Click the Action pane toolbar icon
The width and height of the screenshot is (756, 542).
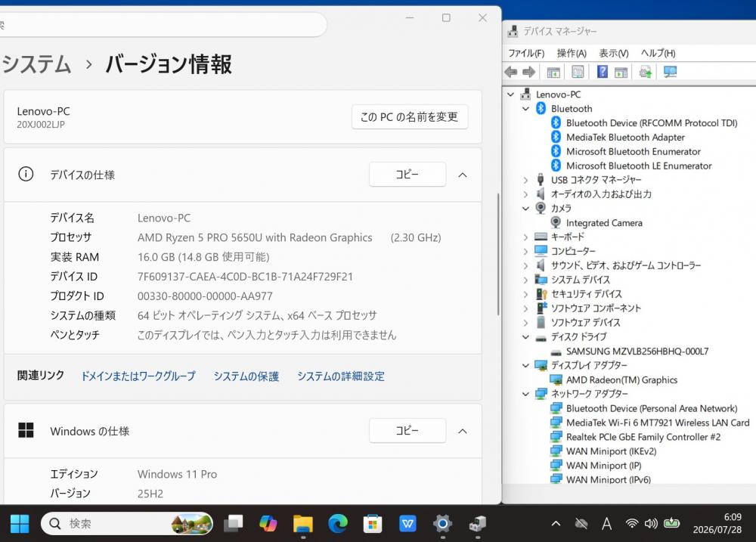pyautogui.click(x=621, y=73)
